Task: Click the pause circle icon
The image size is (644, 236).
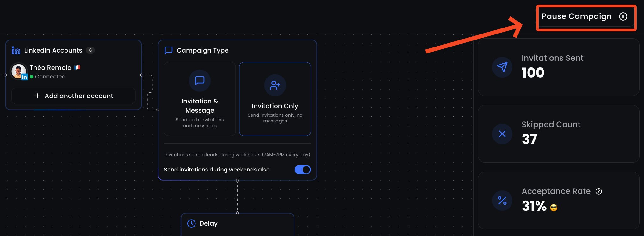Action: 623,16
